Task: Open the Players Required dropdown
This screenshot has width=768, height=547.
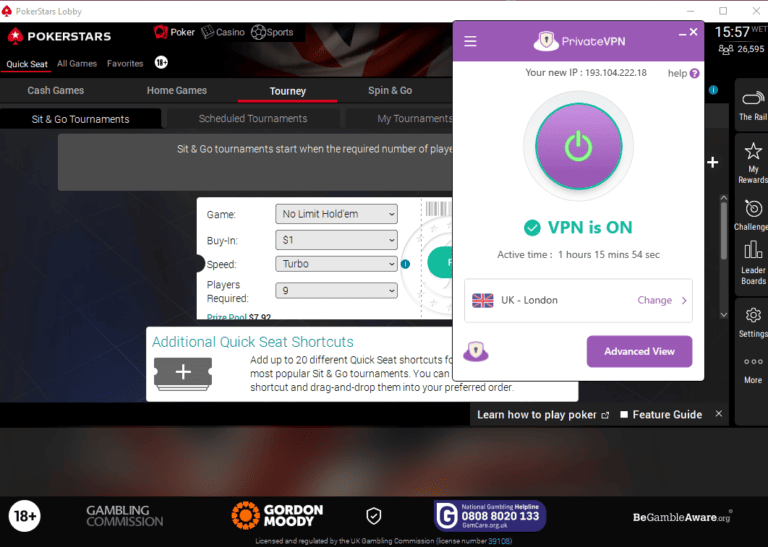Action: (x=336, y=291)
